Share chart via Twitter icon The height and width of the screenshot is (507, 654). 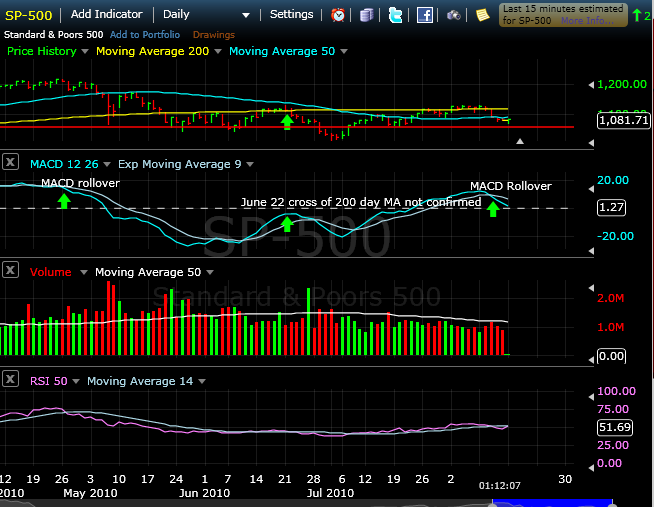tap(396, 15)
